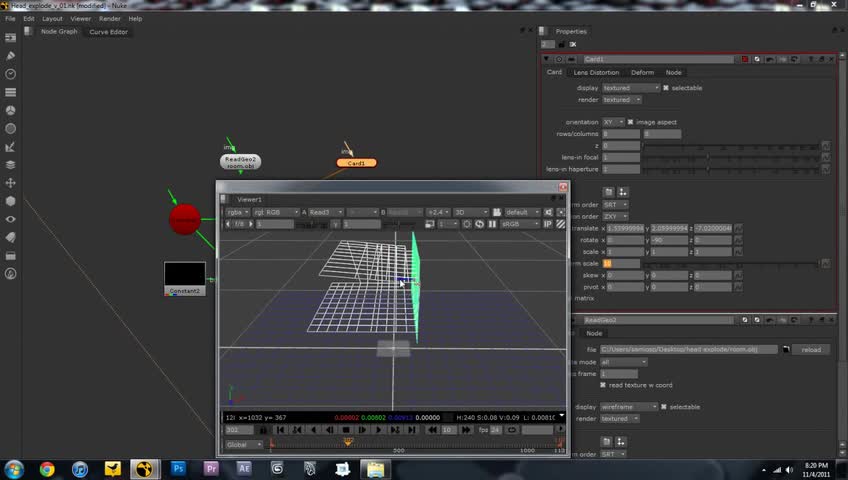Viewport: 848px width, 480px height.
Task: Click Card1 snap menu icon above transform order
Action: [622, 192]
